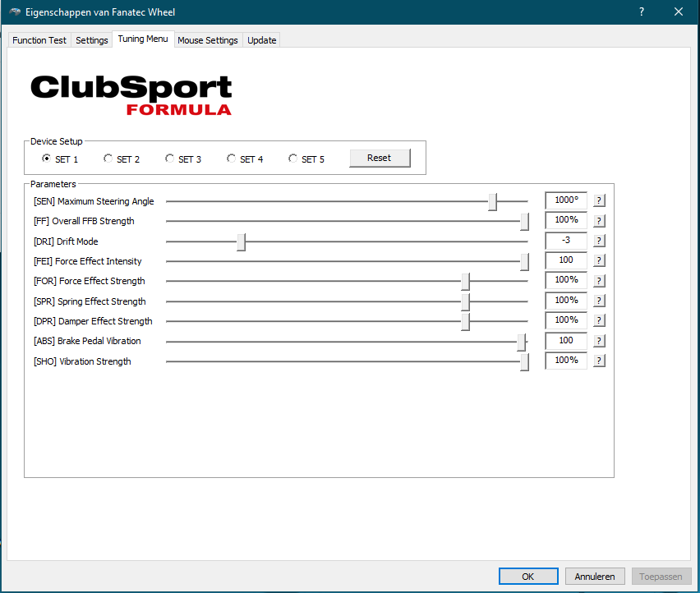This screenshot has width=700, height=593.
Task: Switch to the Function Test tab
Action: (39, 40)
